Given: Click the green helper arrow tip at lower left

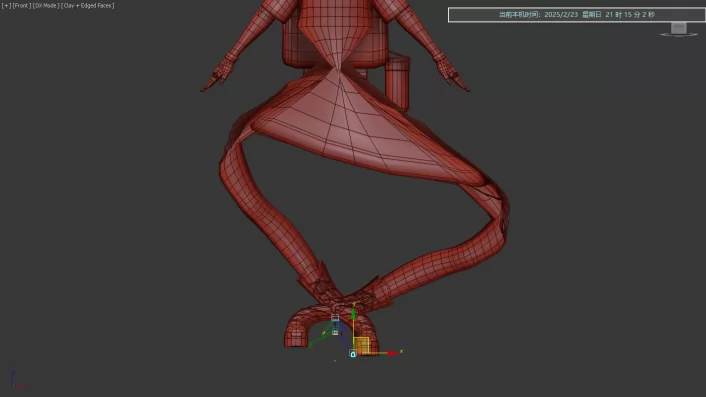Looking at the screenshot, I should click(x=310, y=345).
